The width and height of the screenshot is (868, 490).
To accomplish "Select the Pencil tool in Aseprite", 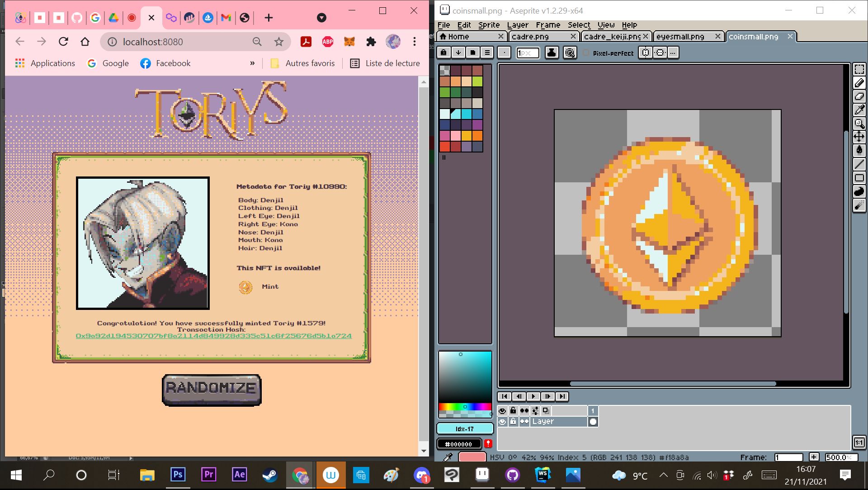I will pyautogui.click(x=859, y=83).
